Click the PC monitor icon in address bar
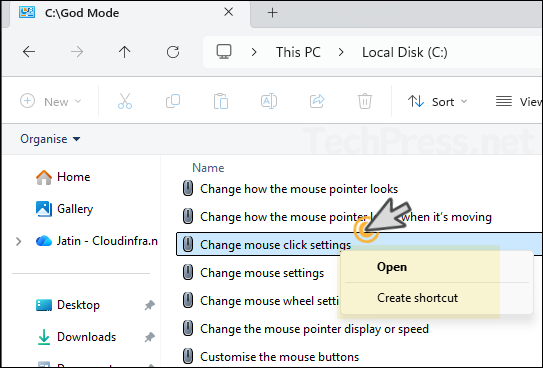The height and width of the screenshot is (368, 543). 224,52
